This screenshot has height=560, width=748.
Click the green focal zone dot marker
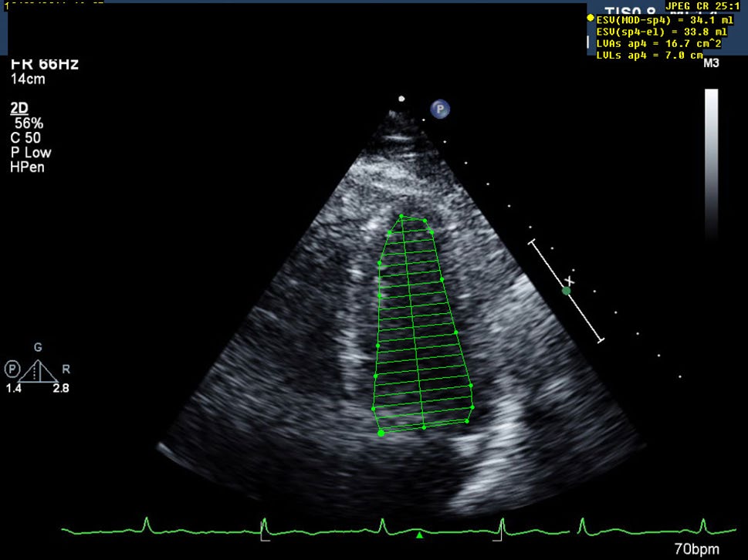[567, 291]
